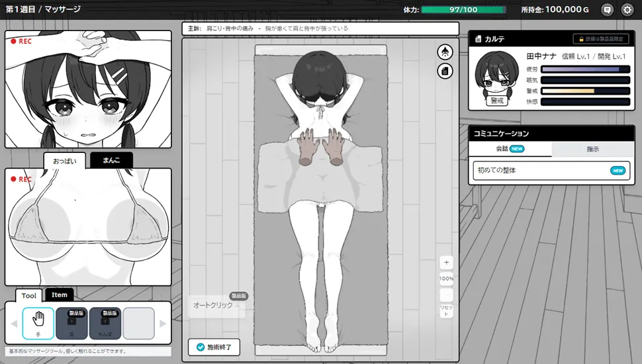642x364 pixels.
Task: Click the oil drop icon
Action: [445, 52]
